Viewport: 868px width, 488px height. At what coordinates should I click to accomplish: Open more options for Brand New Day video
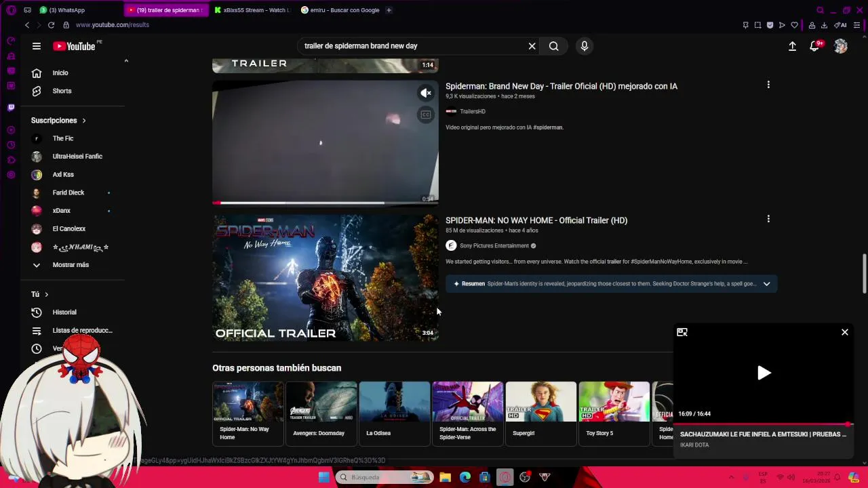point(768,85)
